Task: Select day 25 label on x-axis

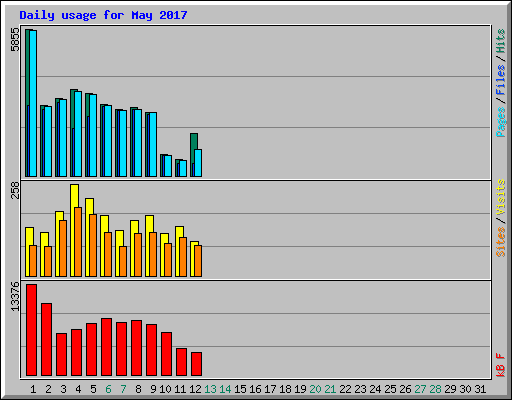Action: [390, 389]
